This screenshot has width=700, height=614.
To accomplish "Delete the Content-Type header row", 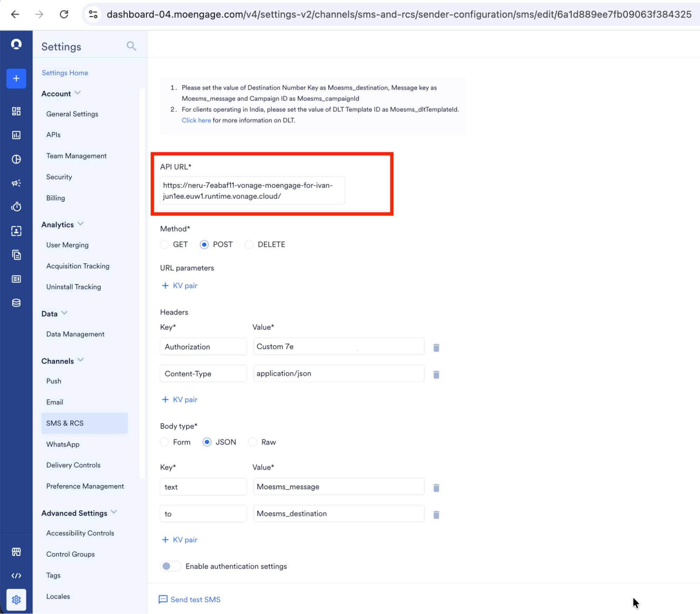I will coord(436,374).
